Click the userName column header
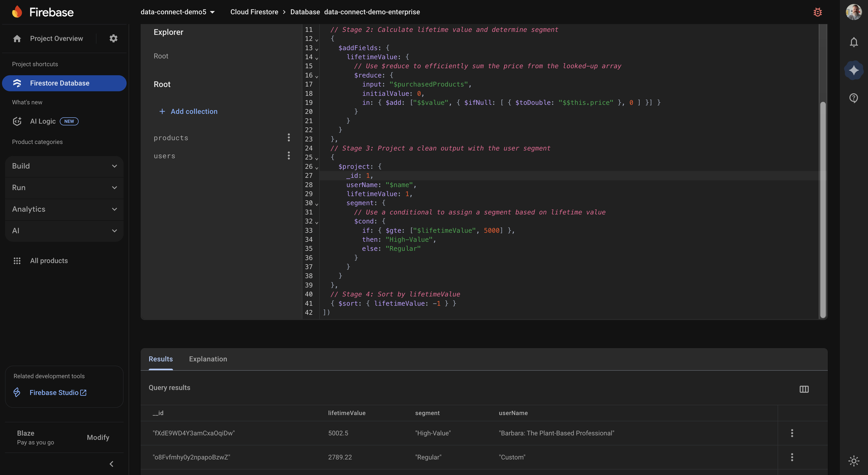This screenshot has height=475, width=868. (x=513, y=413)
